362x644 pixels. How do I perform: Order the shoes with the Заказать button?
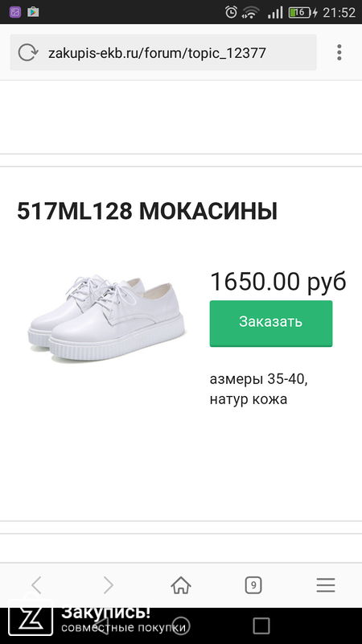[x=271, y=324]
